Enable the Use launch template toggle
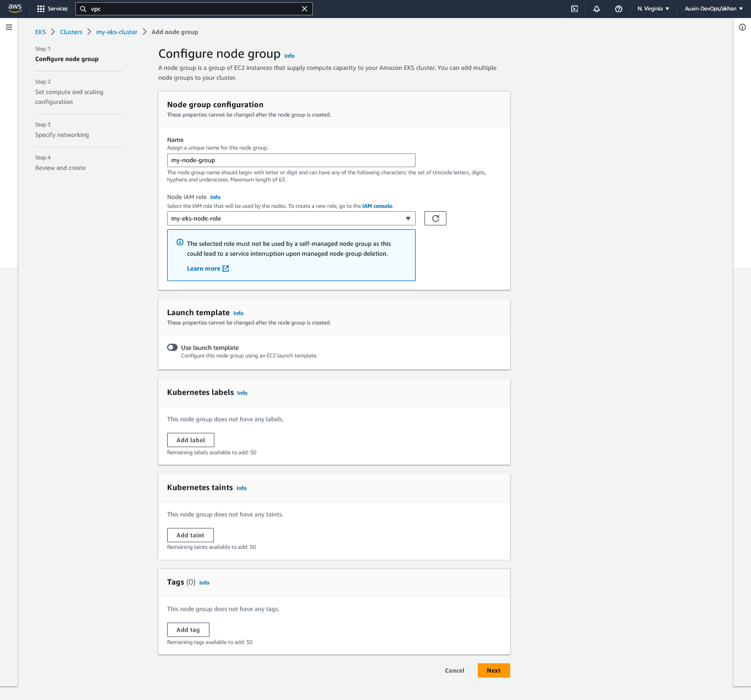The width and height of the screenshot is (751, 700). point(172,347)
